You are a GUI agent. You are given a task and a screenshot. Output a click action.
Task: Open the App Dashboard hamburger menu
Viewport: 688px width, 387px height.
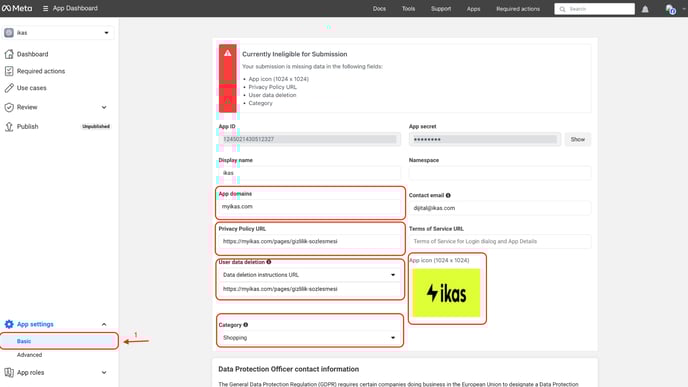coord(45,8)
